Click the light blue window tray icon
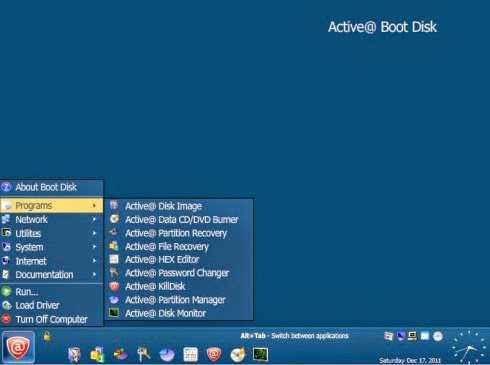The height and width of the screenshot is (365, 490). pos(425,336)
